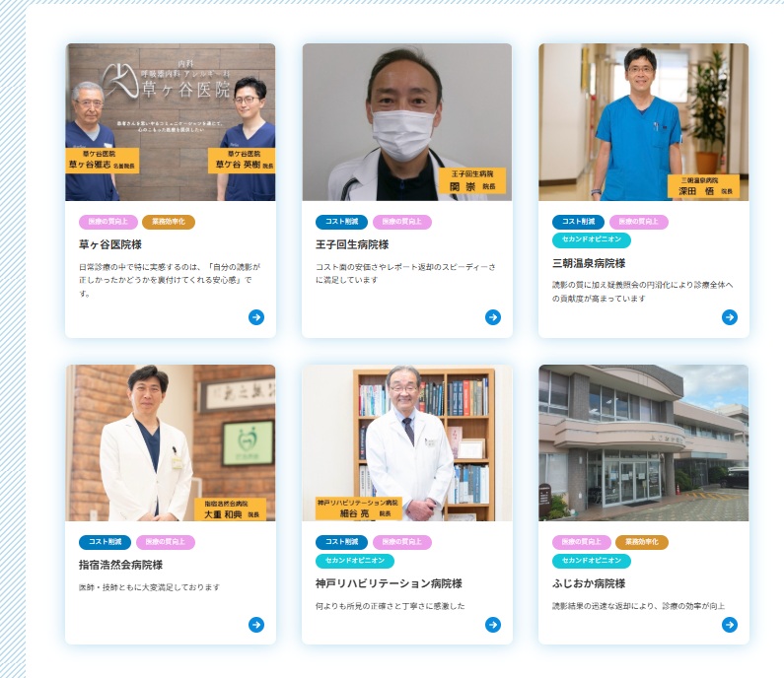Click arrow icon on 王子回生病院様 card
The width and height of the screenshot is (784, 678).
point(493,317)
